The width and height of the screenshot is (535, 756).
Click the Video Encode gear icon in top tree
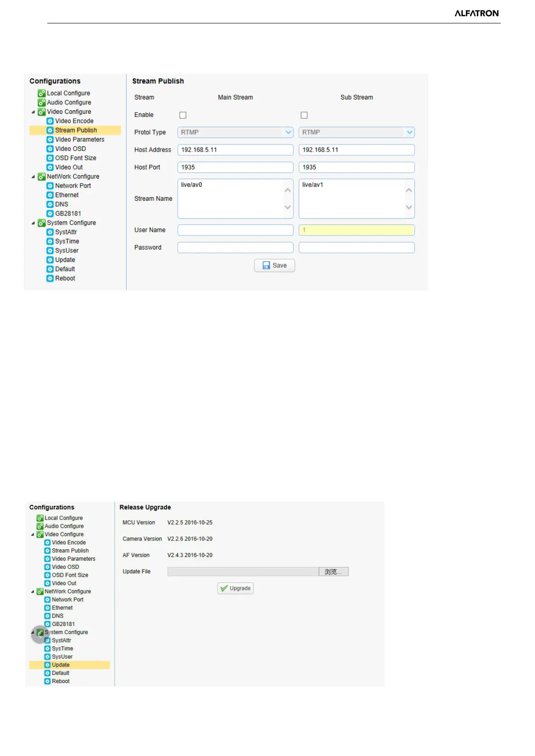50,121
